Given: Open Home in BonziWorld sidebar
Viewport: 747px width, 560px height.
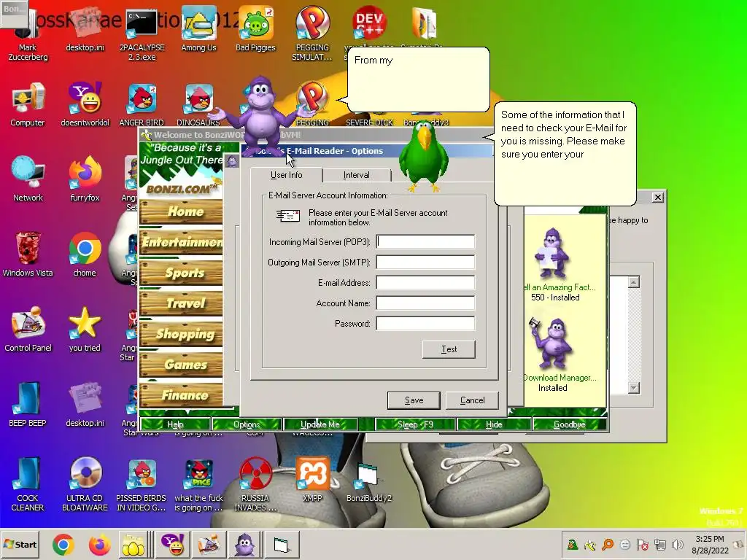Looking at the screenshot, I should (x=181, y=211).
